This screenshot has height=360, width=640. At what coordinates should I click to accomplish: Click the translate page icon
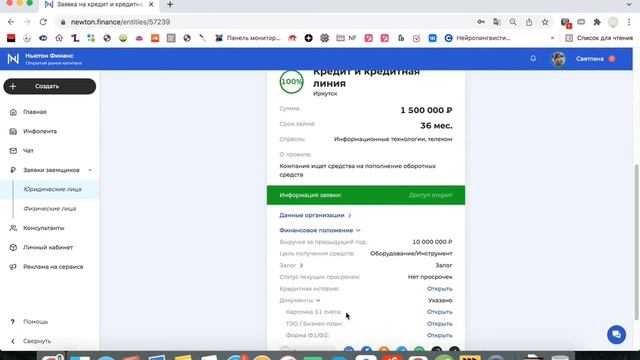(x=497, y=22)
